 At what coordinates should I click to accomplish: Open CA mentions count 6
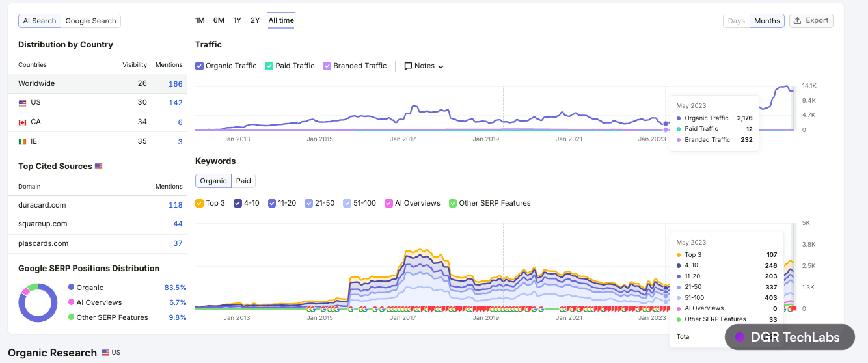[180, 122]
